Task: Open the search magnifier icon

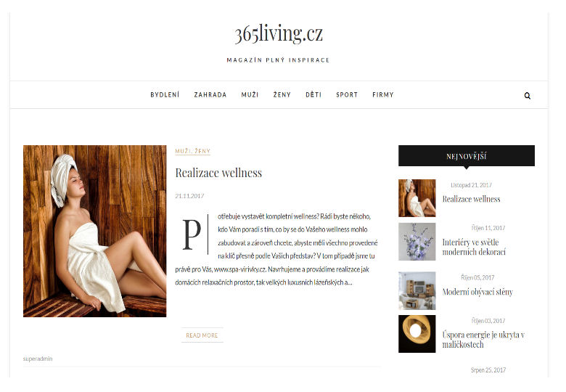Action: pos(527,96)
